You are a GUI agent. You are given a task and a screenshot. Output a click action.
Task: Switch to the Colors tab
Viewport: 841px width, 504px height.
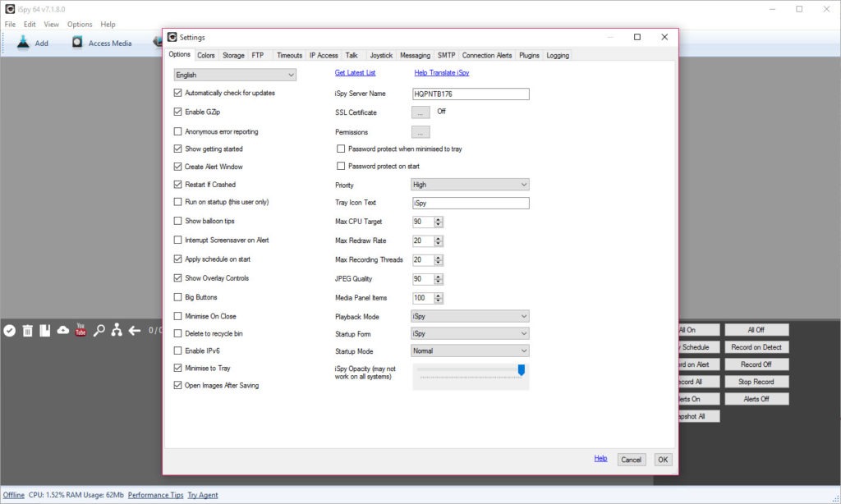pos(206,55)
